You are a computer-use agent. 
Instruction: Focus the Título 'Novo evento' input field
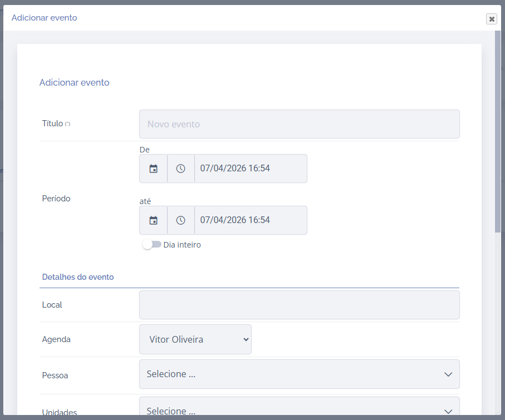point(299,124)
